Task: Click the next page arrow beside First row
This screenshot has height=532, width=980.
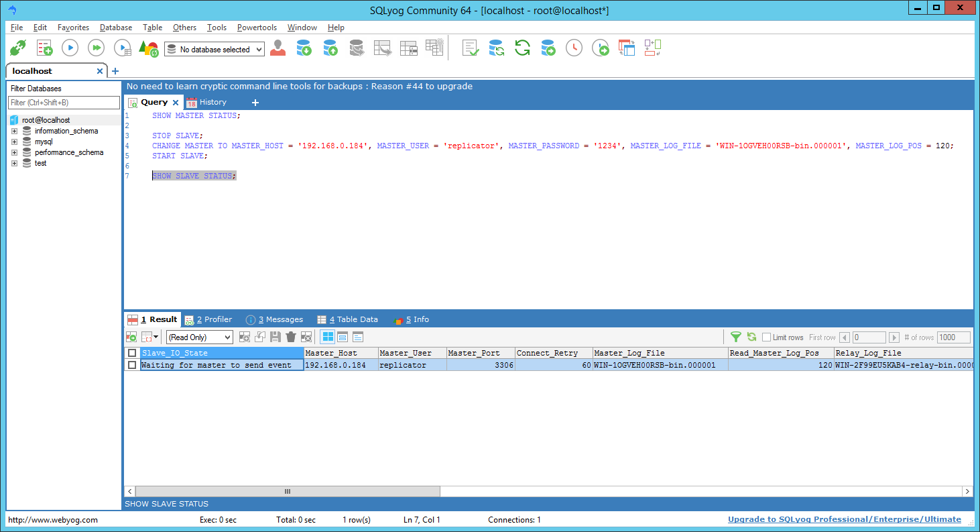Action: click(894, 337)
